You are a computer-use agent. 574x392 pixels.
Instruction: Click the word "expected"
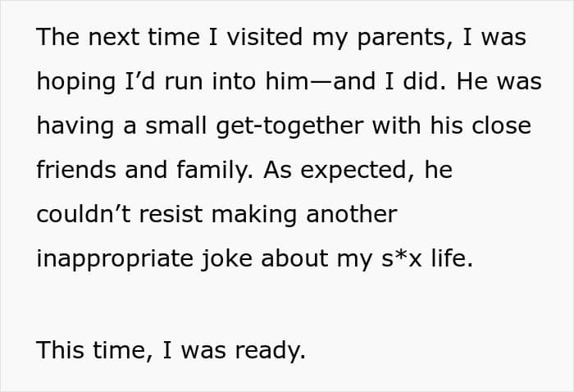click(353, 171)
